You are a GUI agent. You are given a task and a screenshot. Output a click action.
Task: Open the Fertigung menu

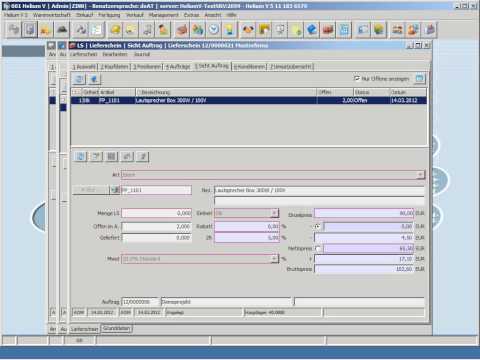[109, 15]
